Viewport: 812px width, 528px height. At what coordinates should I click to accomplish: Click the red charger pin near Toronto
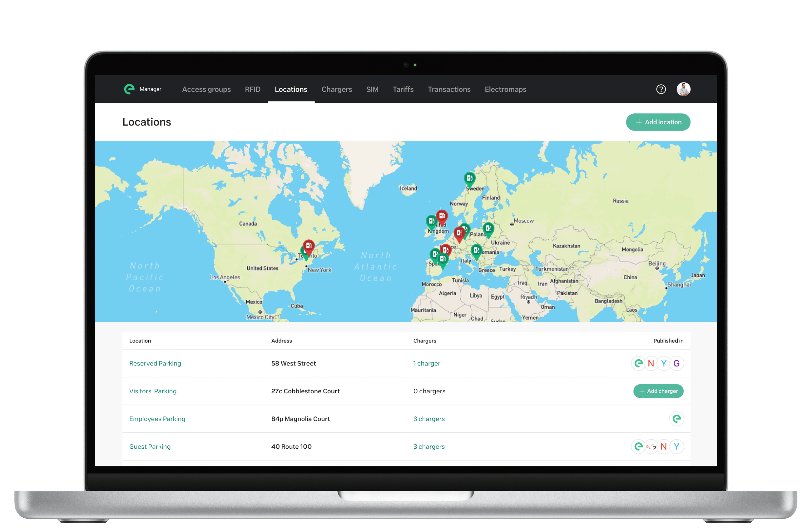pos(309,246)
